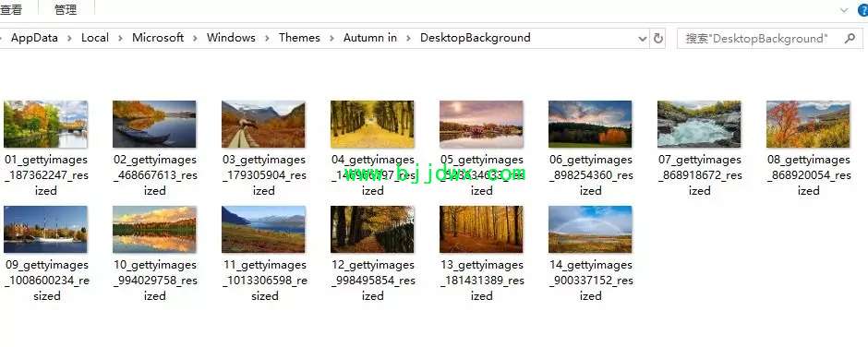The width and height of the screenshot is (868, 347).
Task: Go to the AppData breadcrumb folder
Action: pyautogui.click(x=34, y=38)
